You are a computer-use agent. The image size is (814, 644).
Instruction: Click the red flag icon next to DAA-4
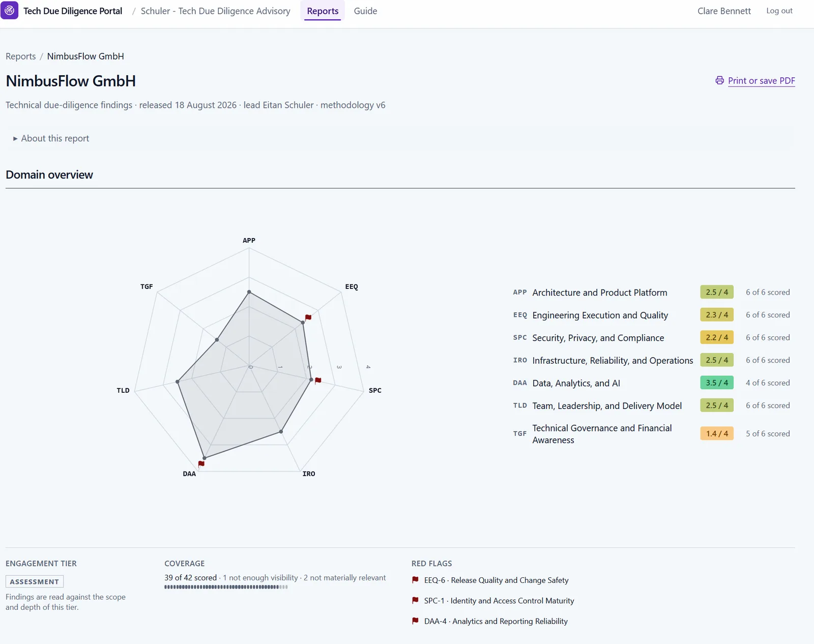tap(415, 621)
